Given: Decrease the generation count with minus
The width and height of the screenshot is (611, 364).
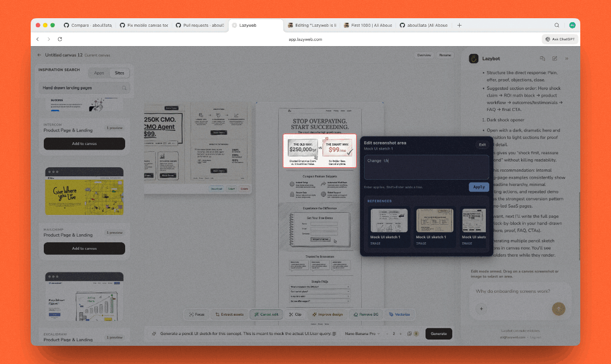Looking at the screenshot, I should pyautogui.click(x=387, y=334).
